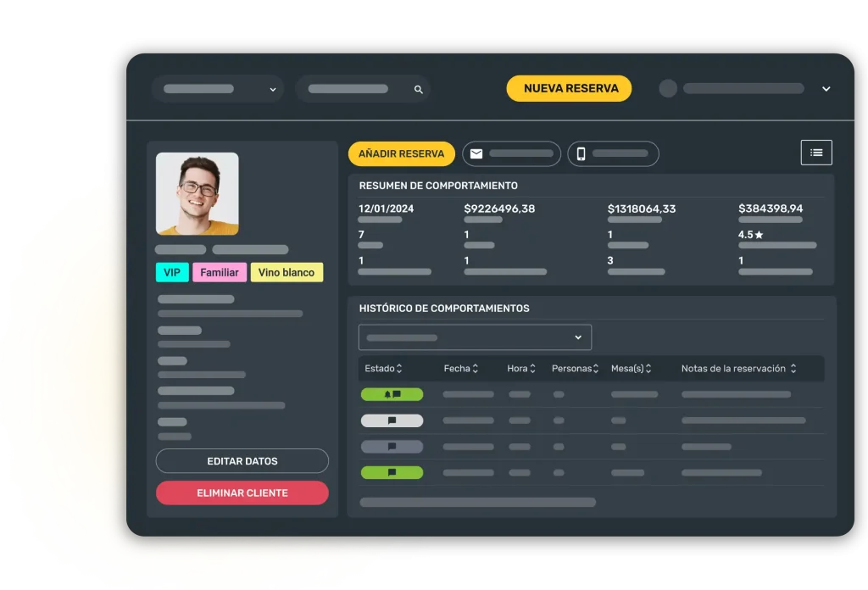Click the white status badge with comment
Screen dimensions: 868x590
pyautogui.click(x=392, y=420)
